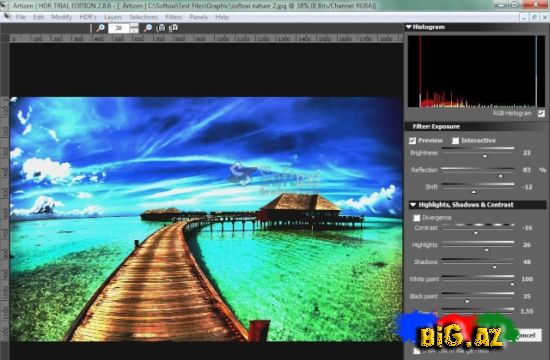Click the Black point slider handle

tap(467, 301)
